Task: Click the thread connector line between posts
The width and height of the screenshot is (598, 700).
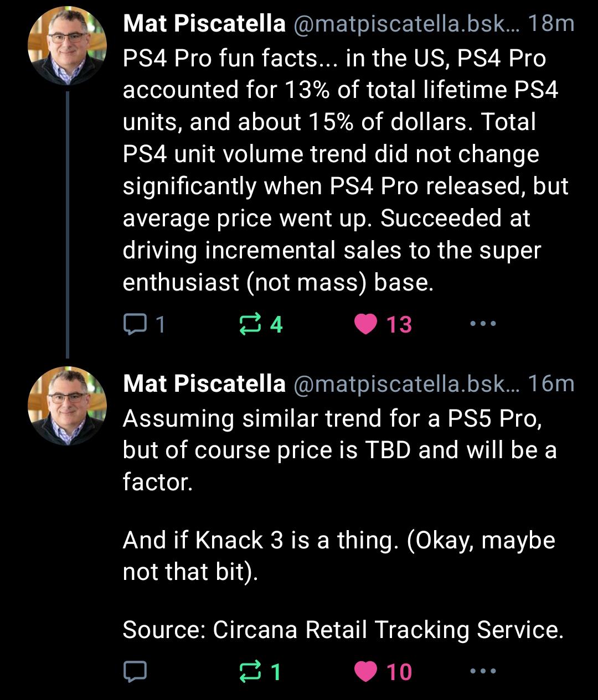Action: click(68, 225)
